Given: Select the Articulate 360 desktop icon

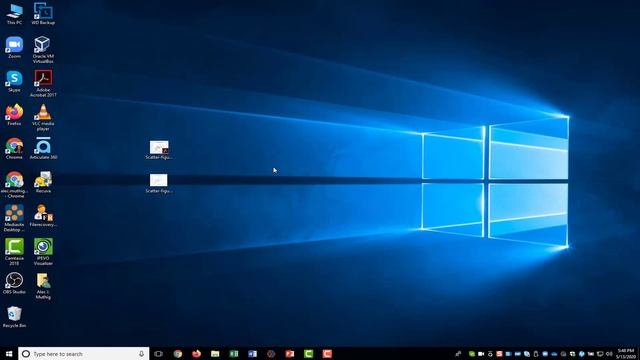Looking at the screenshot, I should (43, 148).
